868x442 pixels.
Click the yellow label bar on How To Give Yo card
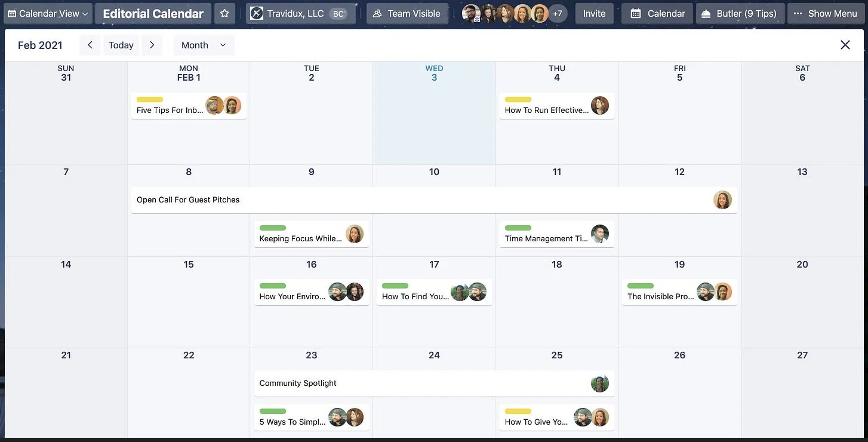pyautogui.click(x=518, y=411)
